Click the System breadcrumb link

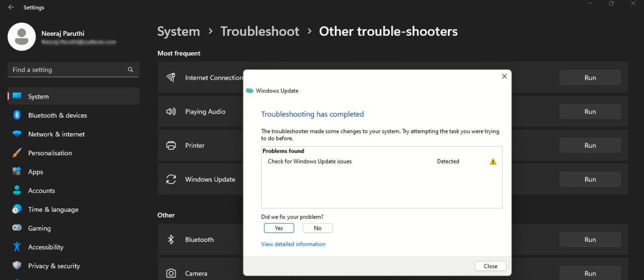[x=179, y=31]
